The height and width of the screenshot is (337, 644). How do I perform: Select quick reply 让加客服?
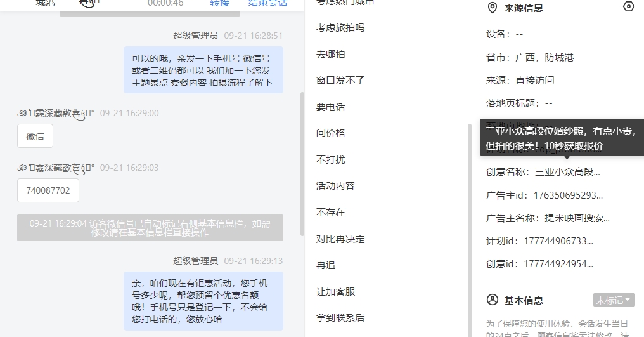click(335, 292)
